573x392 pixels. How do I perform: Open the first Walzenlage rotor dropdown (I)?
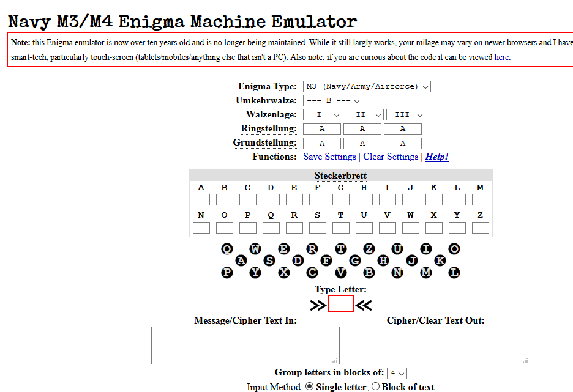(322, 114)
